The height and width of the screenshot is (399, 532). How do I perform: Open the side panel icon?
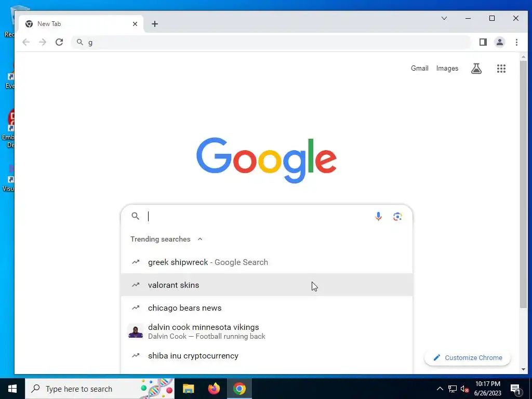click(483, 42)
